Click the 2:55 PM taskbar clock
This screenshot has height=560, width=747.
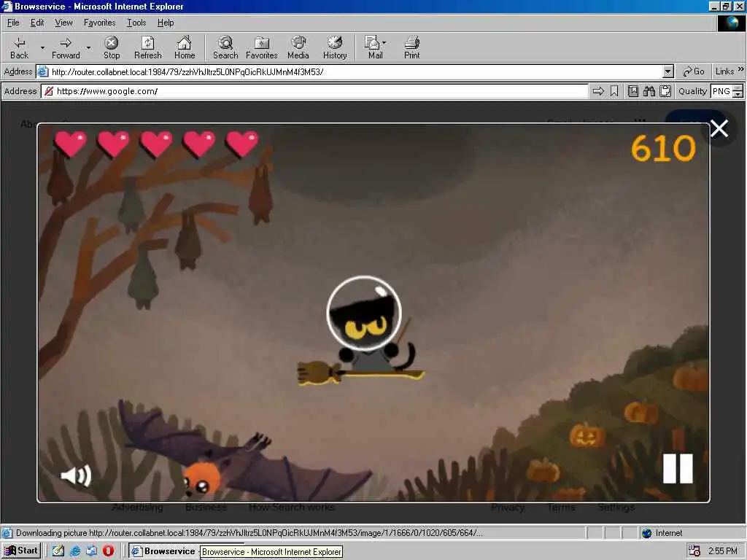click(722, 551)
